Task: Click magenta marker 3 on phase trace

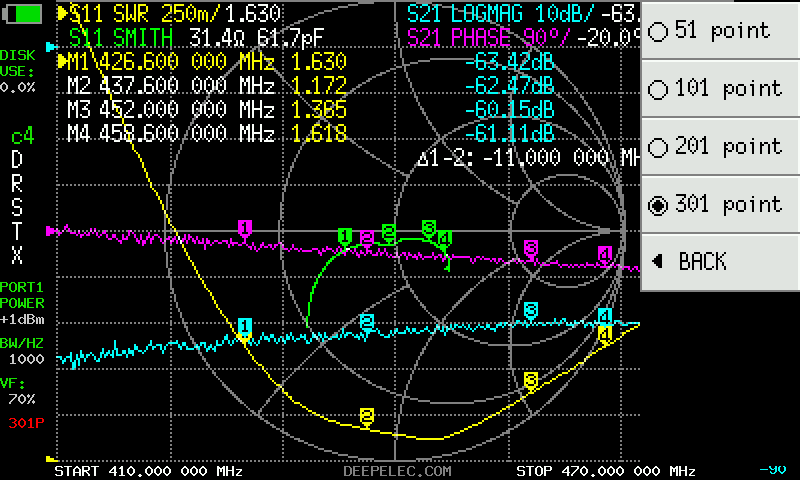Action: coord(531,250)
